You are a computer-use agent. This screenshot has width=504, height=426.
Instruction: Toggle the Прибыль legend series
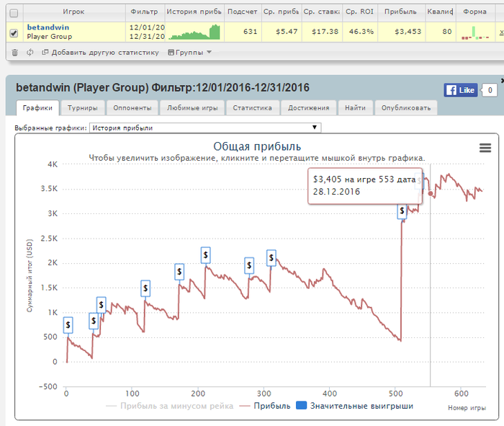tap(265, 406)
